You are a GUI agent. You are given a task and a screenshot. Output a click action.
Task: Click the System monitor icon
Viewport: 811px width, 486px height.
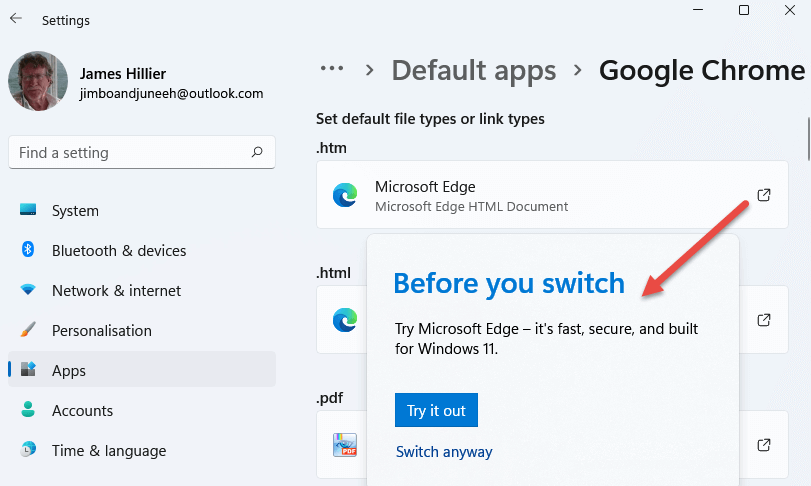[28, 209]
